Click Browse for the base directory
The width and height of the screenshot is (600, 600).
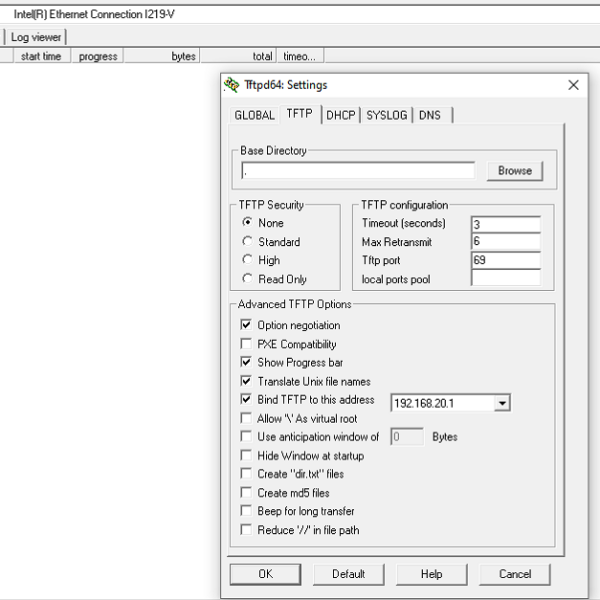(x=515, y=171)
